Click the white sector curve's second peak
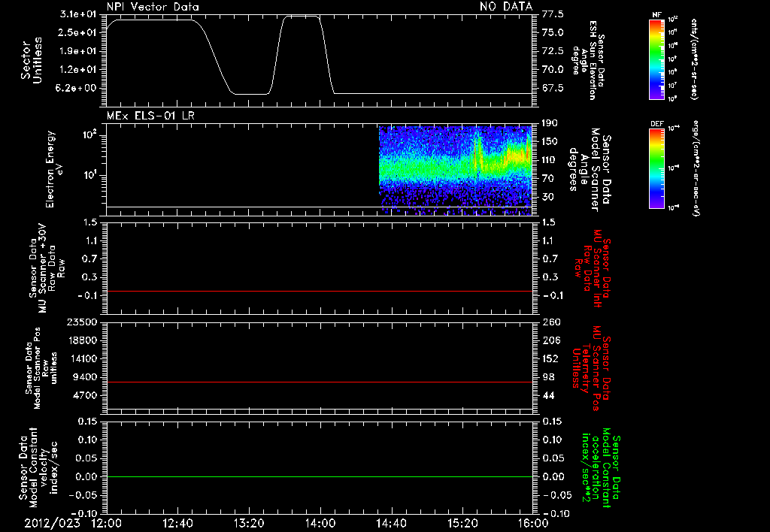 click(302, 17)
